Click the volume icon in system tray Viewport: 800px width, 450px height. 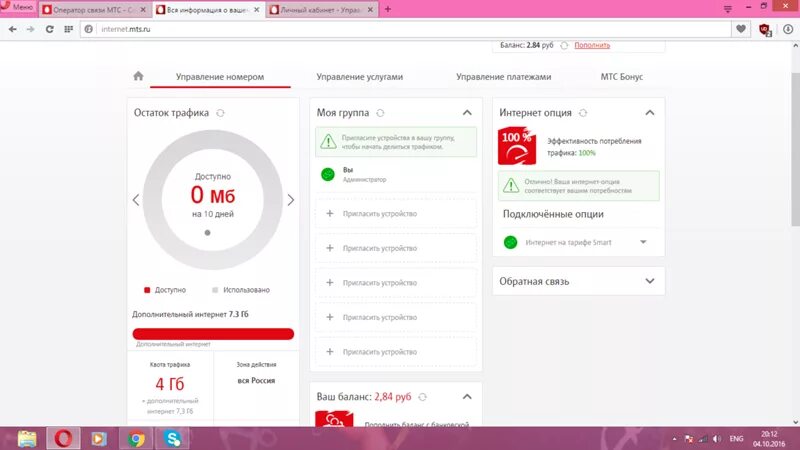click(717, 439)
